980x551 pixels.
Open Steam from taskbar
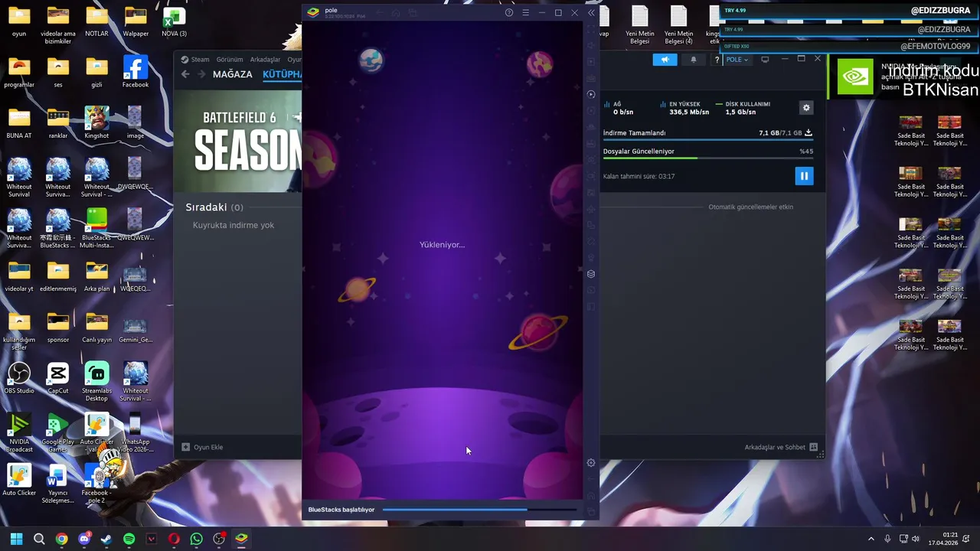[x=106, y=539]
